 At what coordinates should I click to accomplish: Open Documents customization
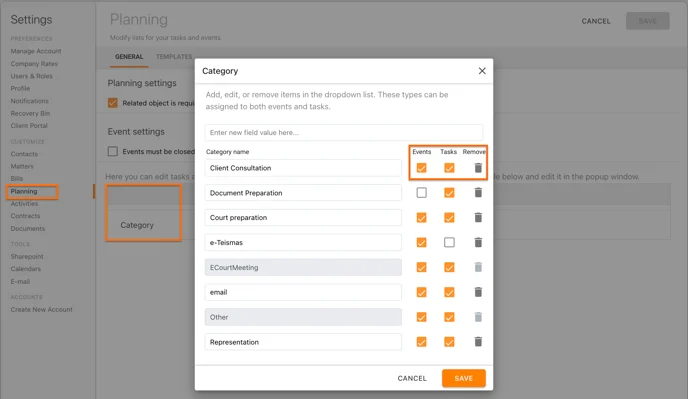pos(28,229)
